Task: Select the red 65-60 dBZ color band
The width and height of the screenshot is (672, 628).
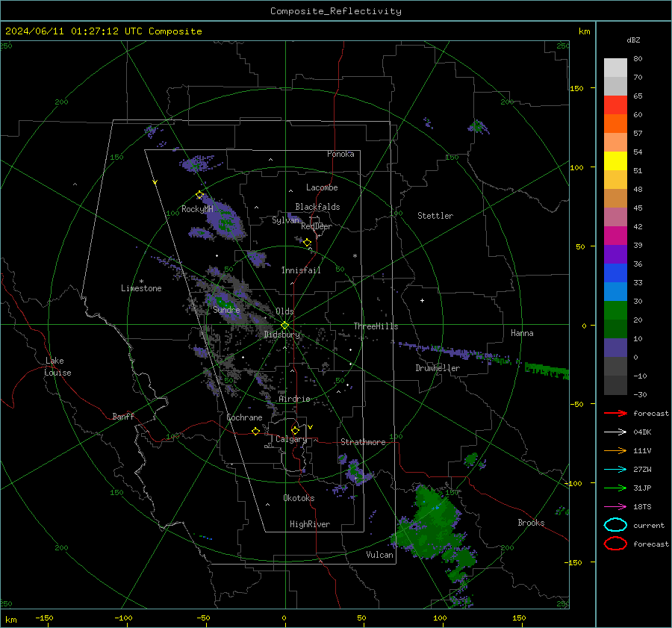Action: click(x=615, y=105)
